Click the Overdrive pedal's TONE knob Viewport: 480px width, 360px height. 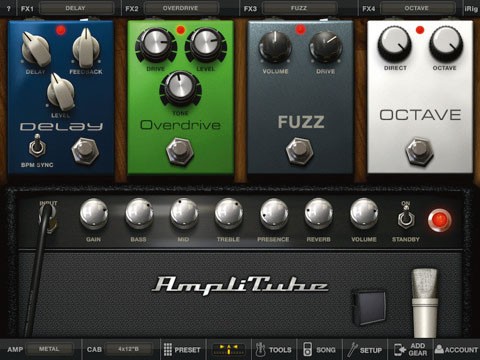pyautogui.click(x=180, y=88)
